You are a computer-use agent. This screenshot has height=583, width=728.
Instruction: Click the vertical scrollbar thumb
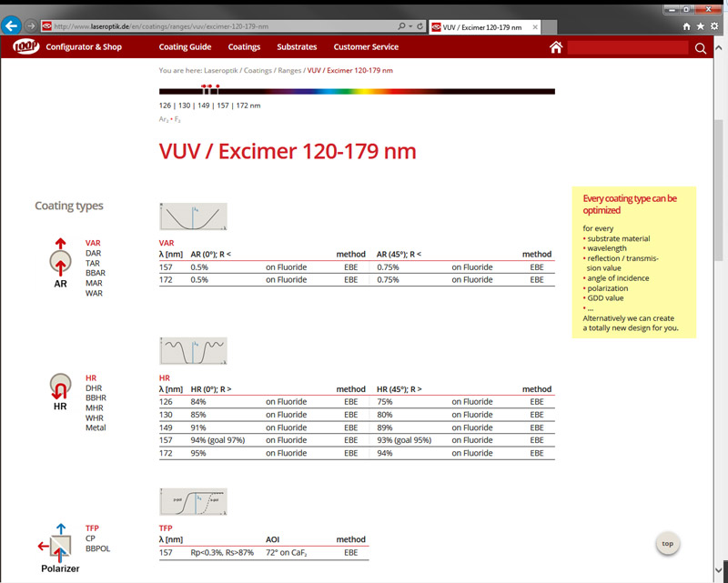tap(719, 190)
